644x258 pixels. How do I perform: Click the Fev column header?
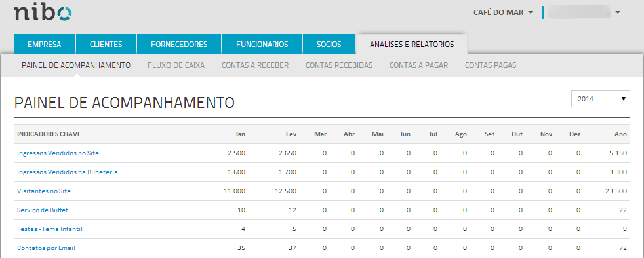point(291,134)
